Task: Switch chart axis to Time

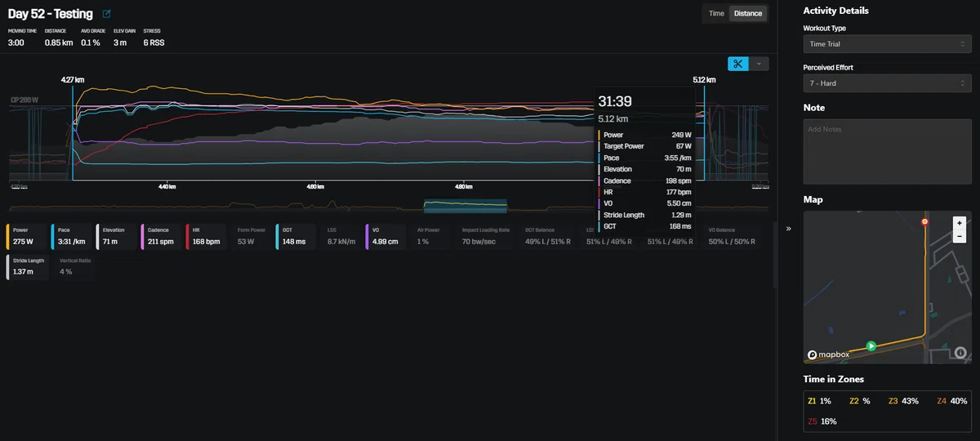Action: [x=716, y=13]
